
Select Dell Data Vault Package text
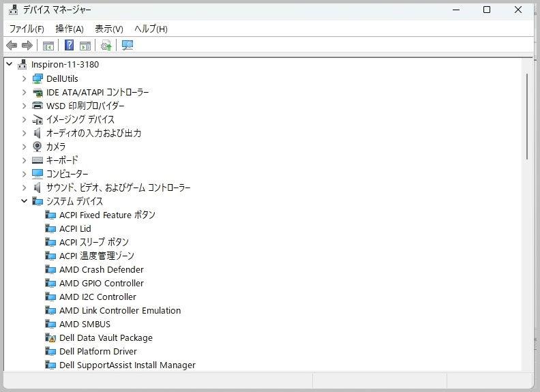(x=106, y=338)
